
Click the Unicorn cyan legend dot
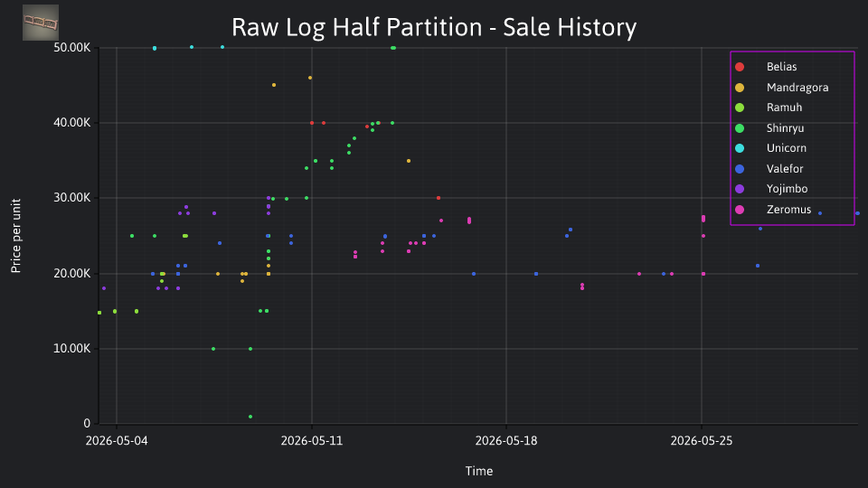tap(740, 148)
